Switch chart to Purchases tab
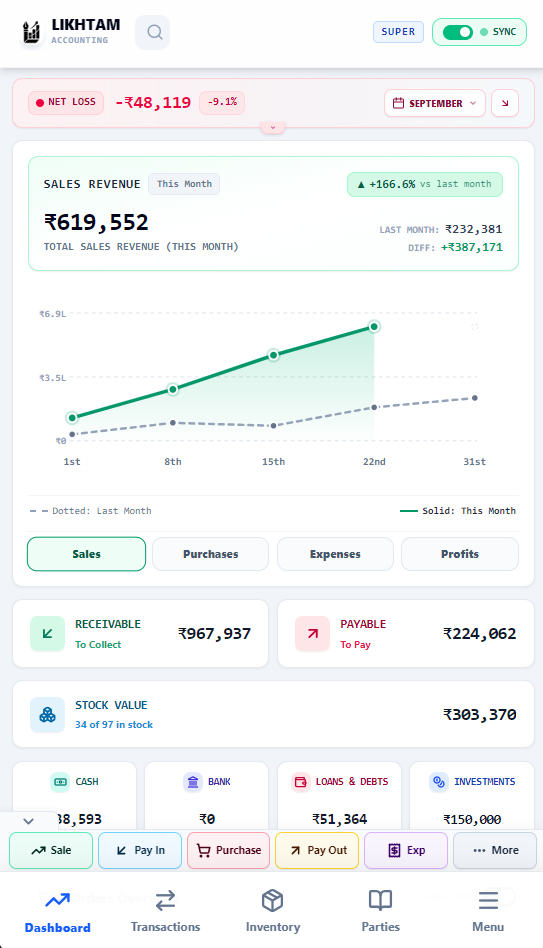 coord(210,554)
